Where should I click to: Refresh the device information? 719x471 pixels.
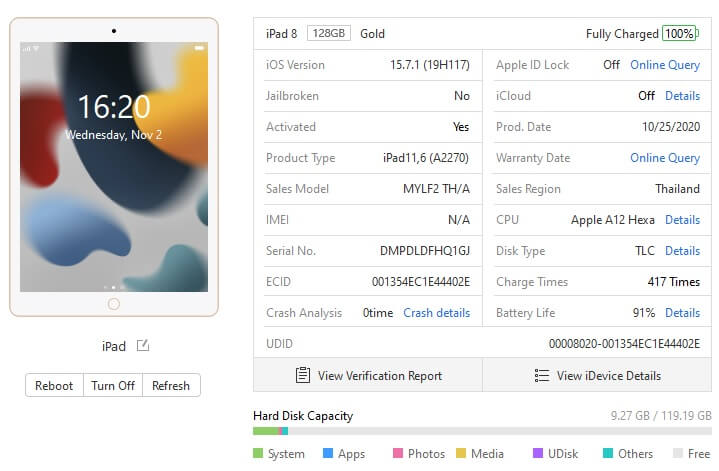(x=172, y=386)
